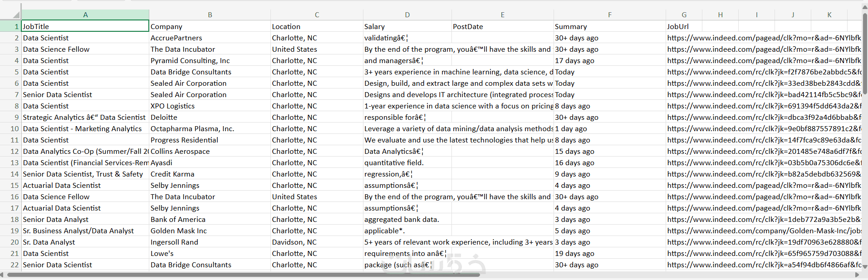
Task: Click the horizontal scrollbar right arrow
Action: point(857,275)
